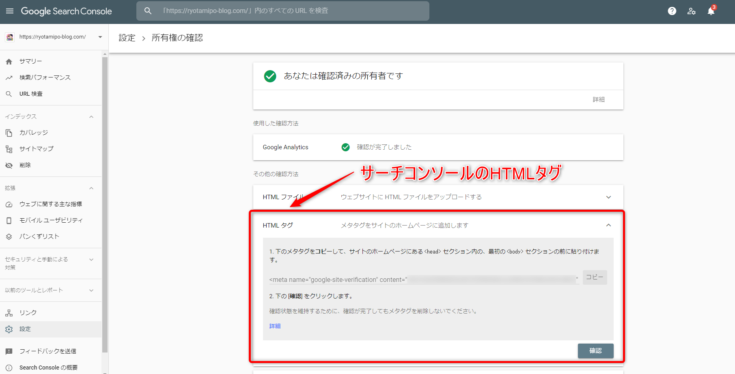Click the モバイル ユーザビリティ phone icon

pos(9,220)
